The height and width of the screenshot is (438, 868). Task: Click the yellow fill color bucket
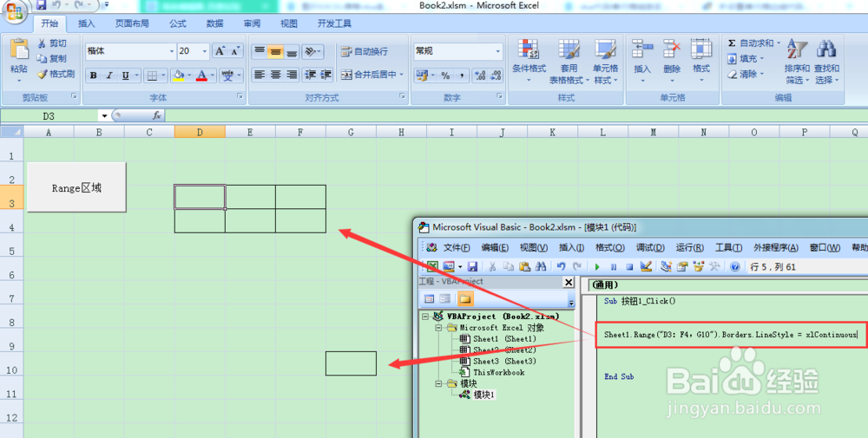[178, 75]
